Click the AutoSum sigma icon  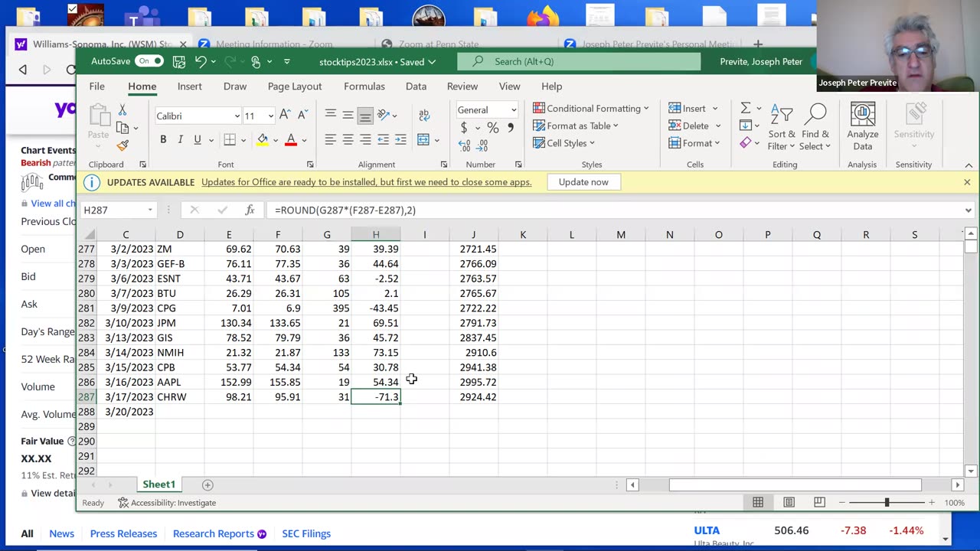746,108
